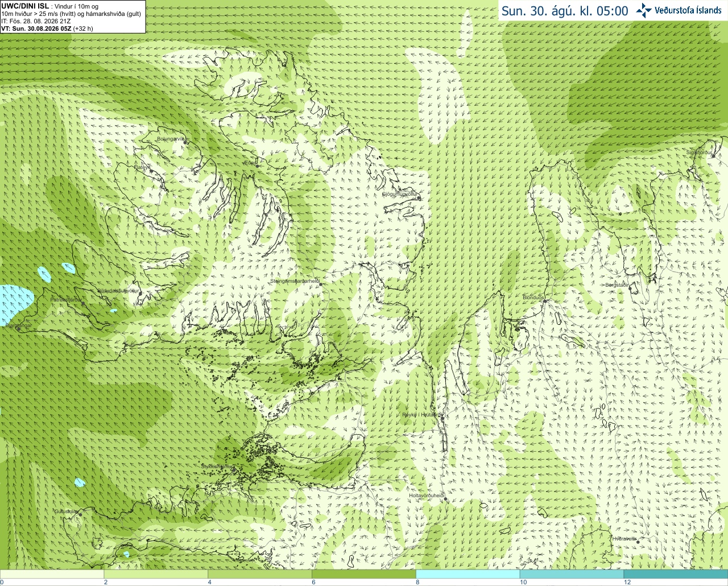This screenshot has height=586, width=728.
Task: Select the Bjargtangar station dot
Action: [x=19, y=329]
